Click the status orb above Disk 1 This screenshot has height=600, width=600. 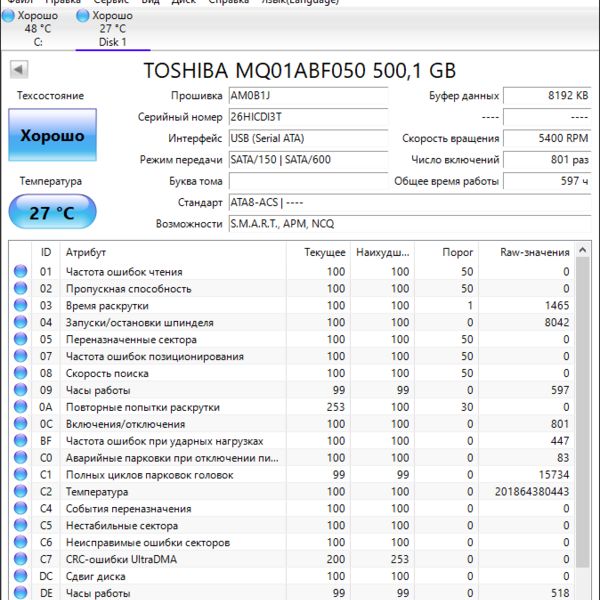[x=82, y=16]
